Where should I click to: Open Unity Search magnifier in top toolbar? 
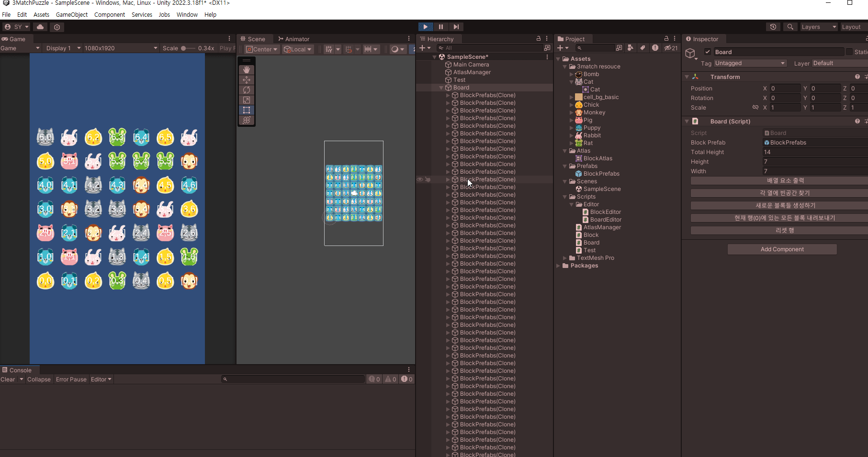(x=790, y=27)
